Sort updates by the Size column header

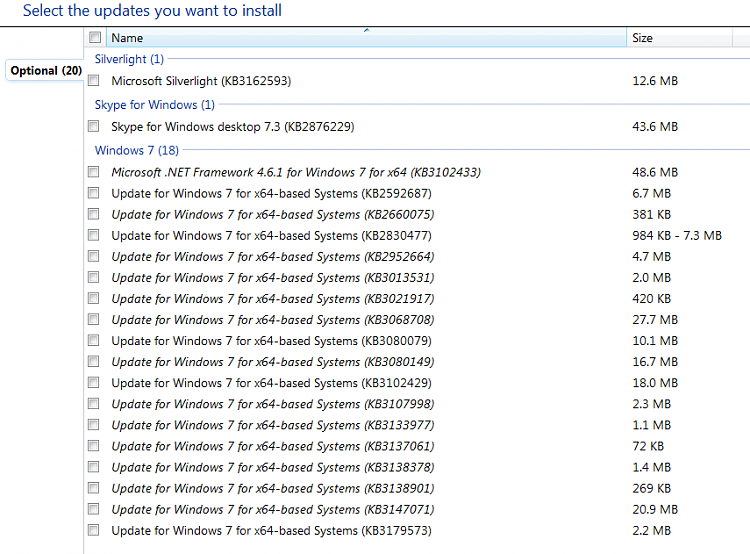[679, 38]
